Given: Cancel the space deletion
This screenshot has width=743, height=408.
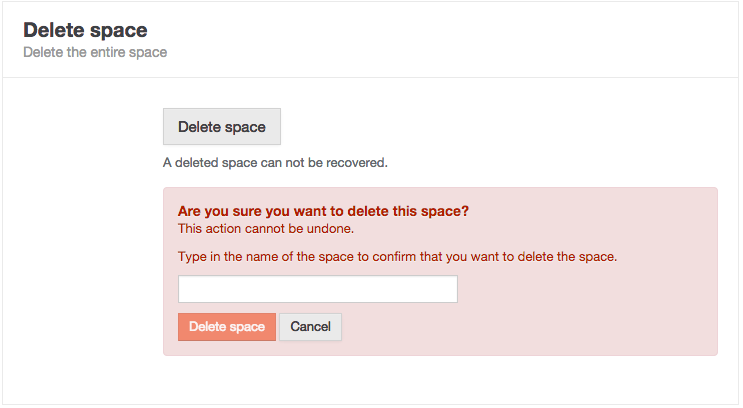Looking at the screenshot, I should tap(310, 327).
